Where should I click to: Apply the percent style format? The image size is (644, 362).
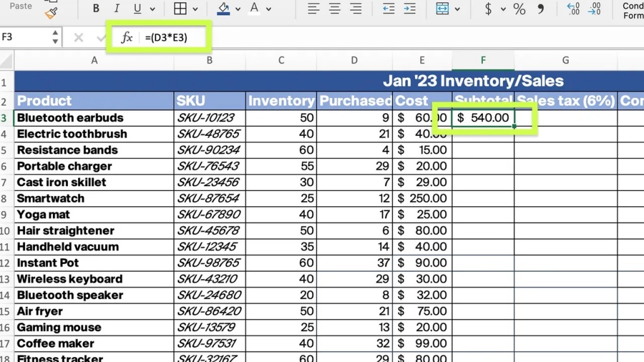click(x=519, y=9)
